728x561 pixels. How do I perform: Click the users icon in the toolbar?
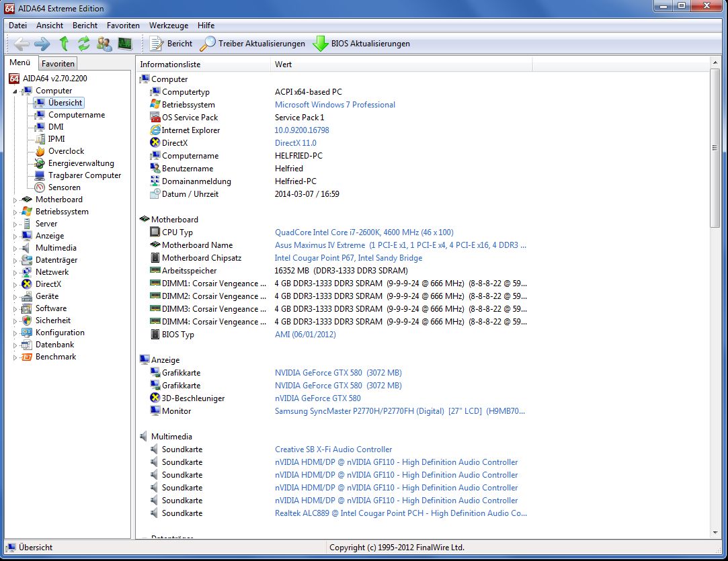pos(104,44)
